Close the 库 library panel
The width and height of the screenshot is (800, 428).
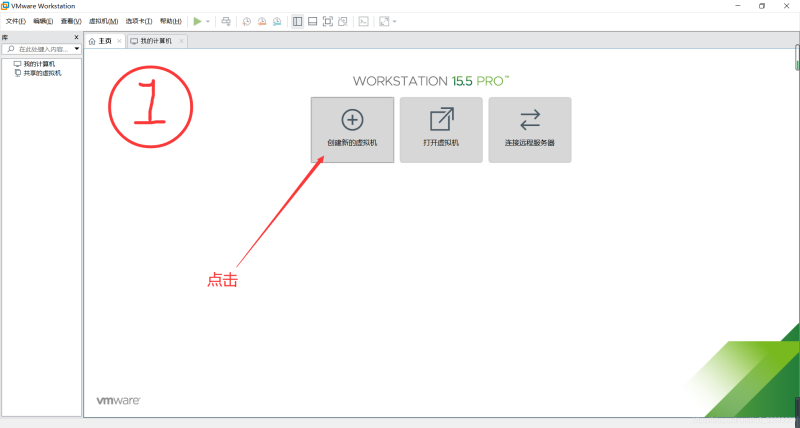click(77, 37)
